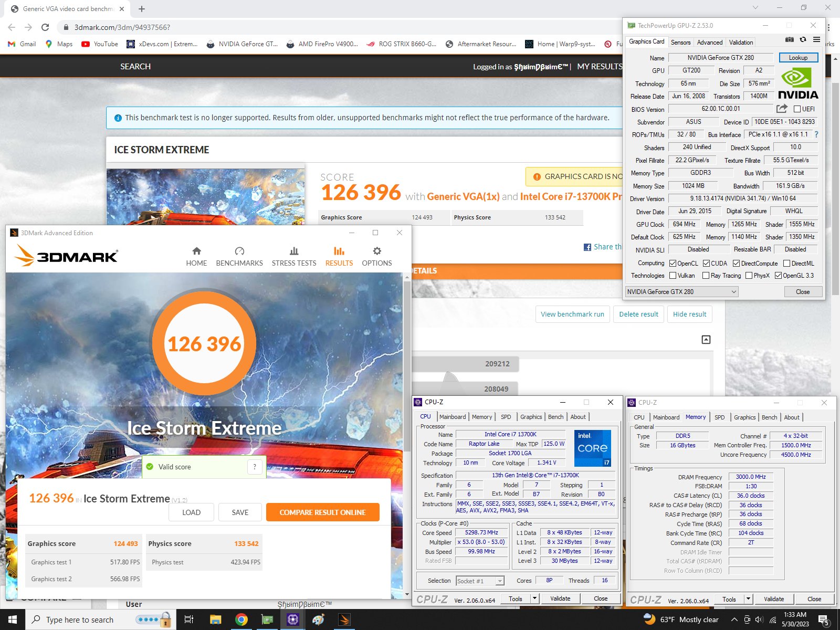Expand the Tools dropdown arrow in CPU-Z CPU window

point(534,598)
